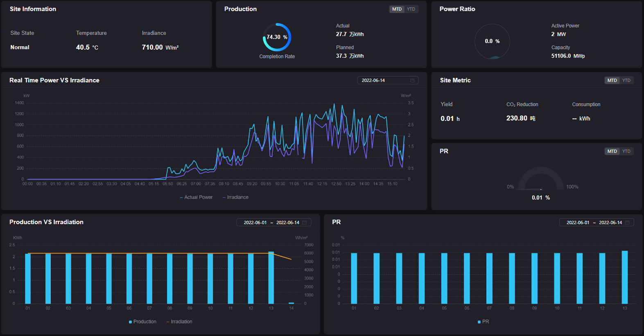The height and width of the screenshot is (336, 644).
Task: Switch PR gauge panel to YTD
Action: pyautogui.click(x=626, y=151)
